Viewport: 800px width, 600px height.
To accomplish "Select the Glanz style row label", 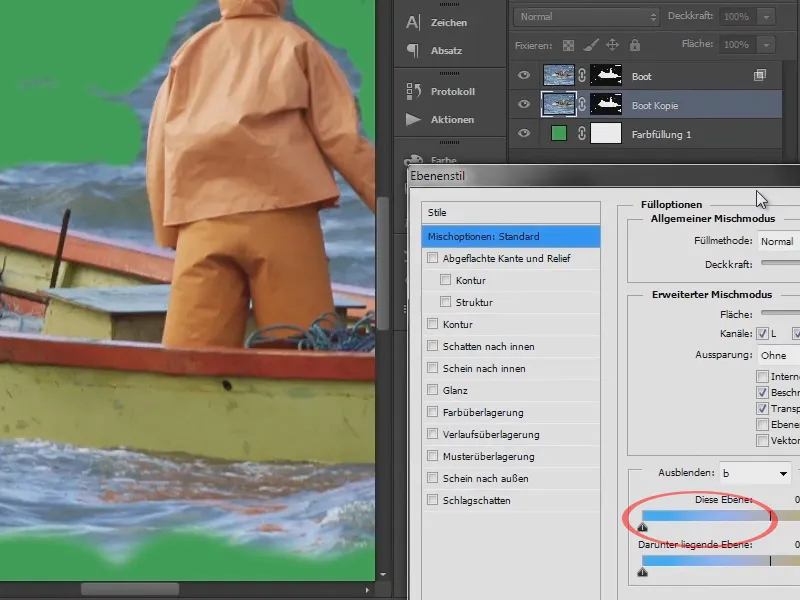I will pyautogui.click(x=455, y=390).
